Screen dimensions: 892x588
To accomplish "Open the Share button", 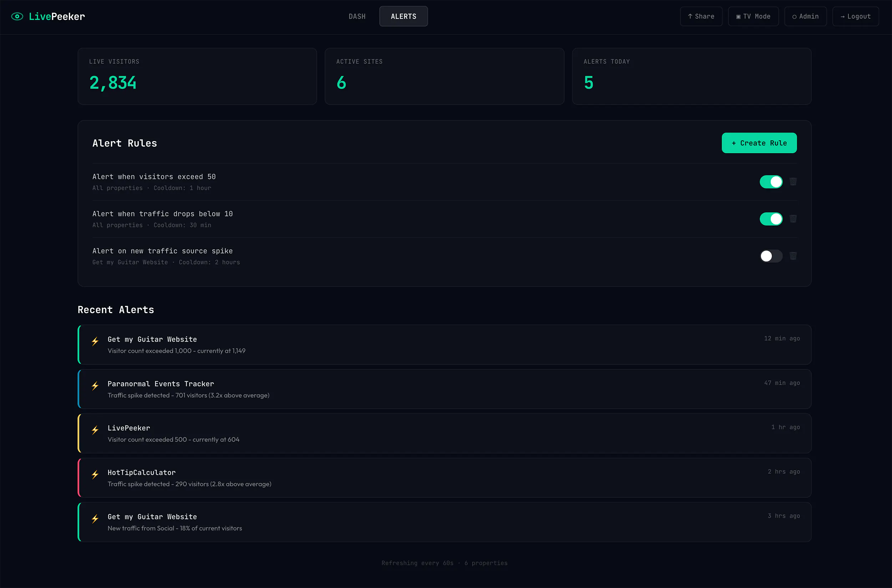I will (701, 16).
